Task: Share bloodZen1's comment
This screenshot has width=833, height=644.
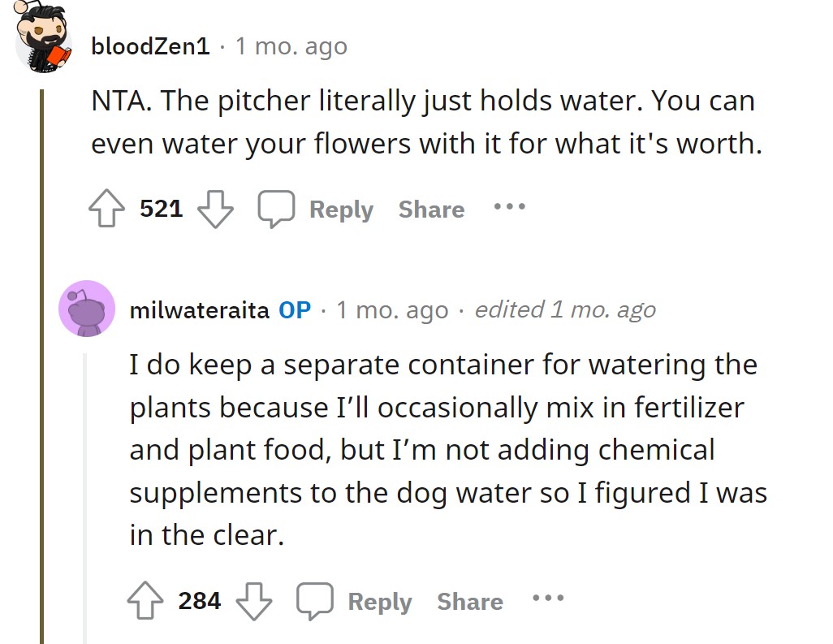Action: tap(431, 210)
